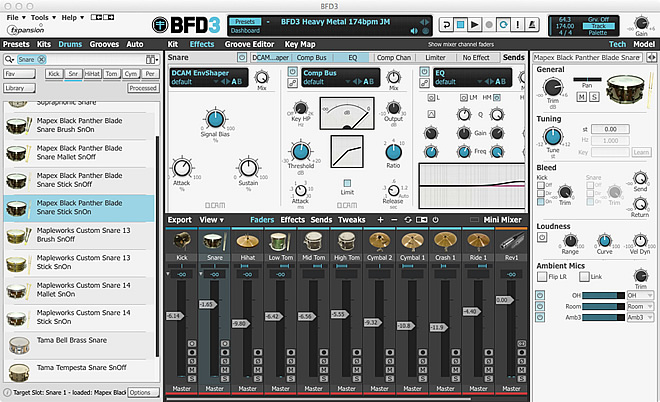Image resolution: width=660 pixels, height=402 pixels.
Task: Toggle the Comp Bus power button
Action: [x=293, y=72]
